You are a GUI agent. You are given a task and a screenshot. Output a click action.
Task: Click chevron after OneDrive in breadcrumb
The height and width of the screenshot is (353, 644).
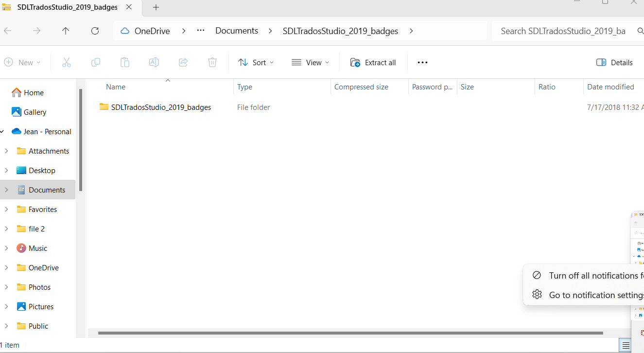pyautogui.click(x=184, y=31)
